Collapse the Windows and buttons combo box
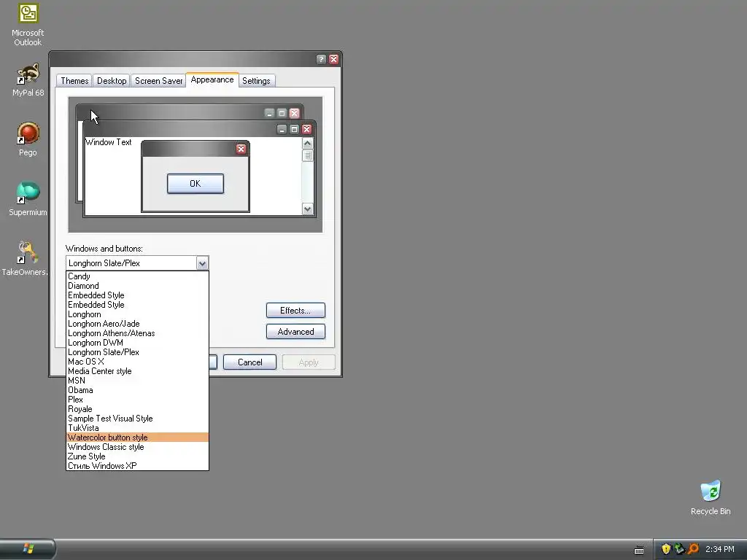This screenshot has height=560, width=747. (x=137, y=262)
